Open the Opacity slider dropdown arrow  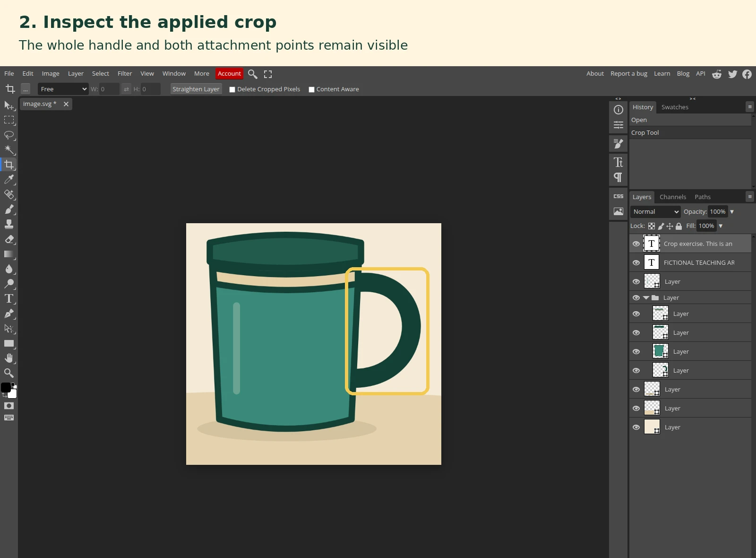click(x=732, y=212)
